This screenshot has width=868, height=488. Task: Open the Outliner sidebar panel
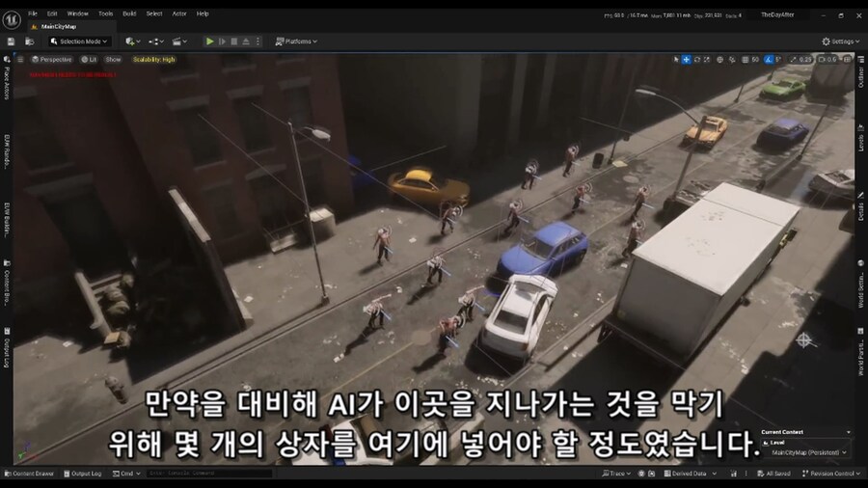pyautogui.click(x=861, y=72)
